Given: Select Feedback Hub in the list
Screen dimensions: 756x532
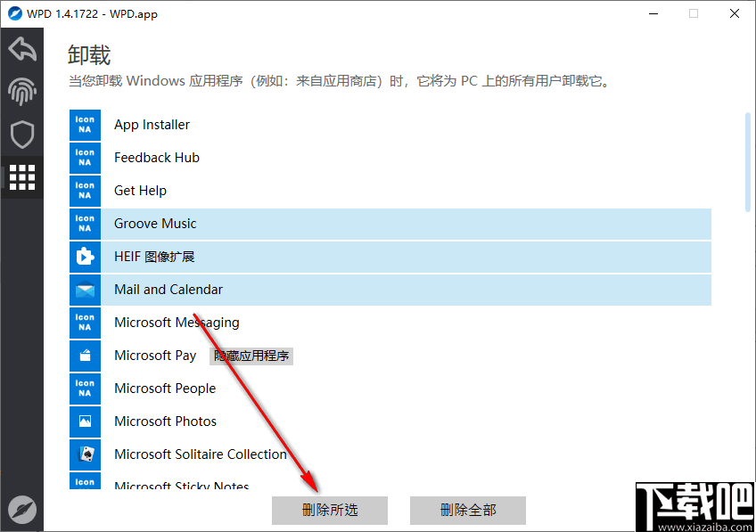Looking at the screenshot, I should point(390,158).
